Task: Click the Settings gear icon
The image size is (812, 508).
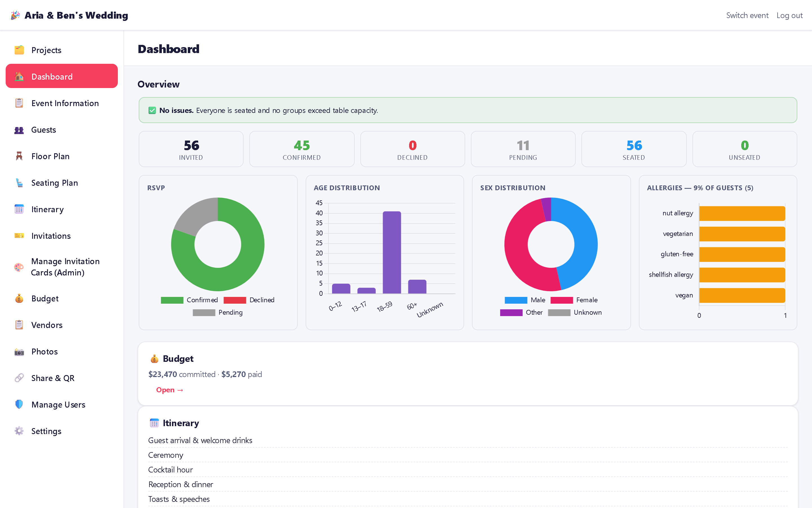Action: [19, 431]
